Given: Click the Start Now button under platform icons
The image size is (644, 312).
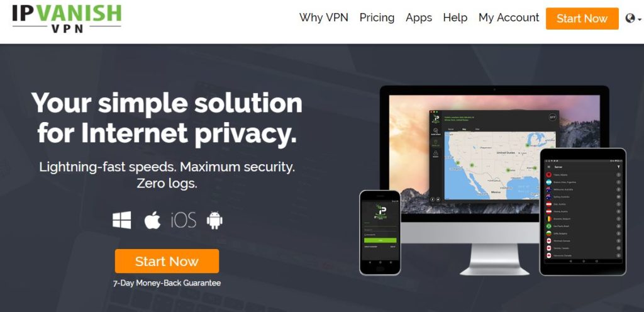Looking at the screenshot, I should tap(167, 261).
